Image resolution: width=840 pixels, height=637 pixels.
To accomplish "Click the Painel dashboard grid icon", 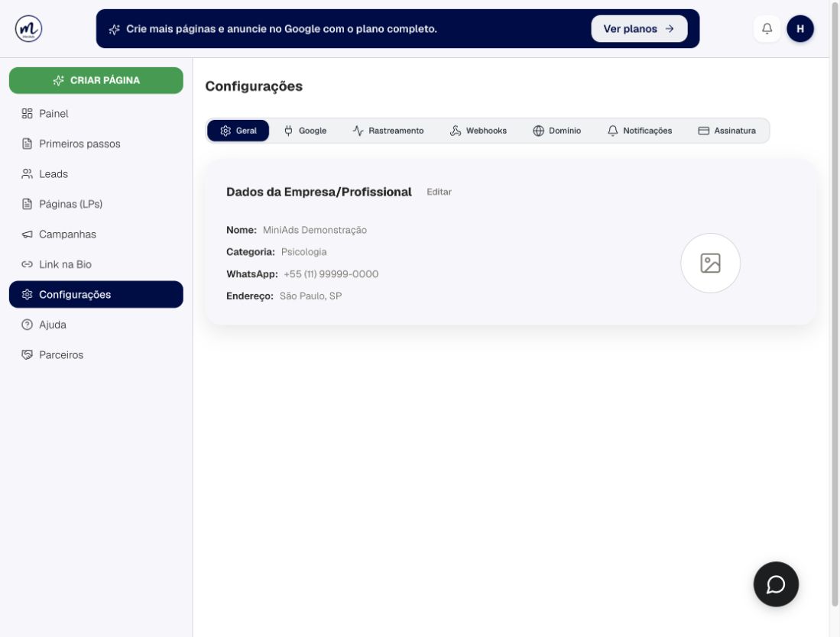I will tap(27, 114).
